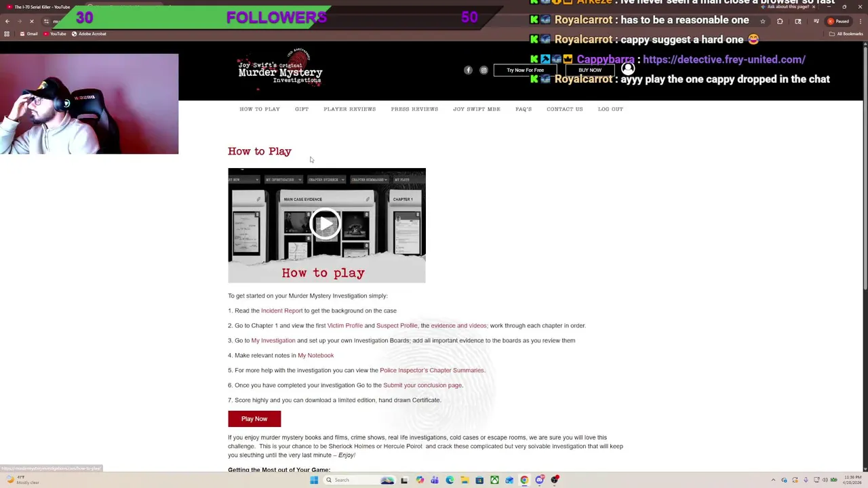Click the Murder Mystery Investigations logo

pyautogui.click(x=280, y=70)
